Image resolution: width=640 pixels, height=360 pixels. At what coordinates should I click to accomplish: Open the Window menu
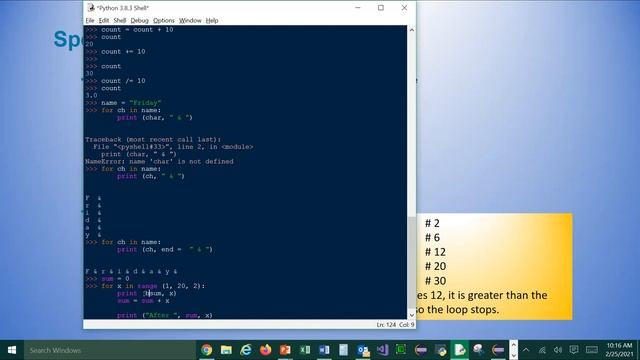(x=190, y=20)
